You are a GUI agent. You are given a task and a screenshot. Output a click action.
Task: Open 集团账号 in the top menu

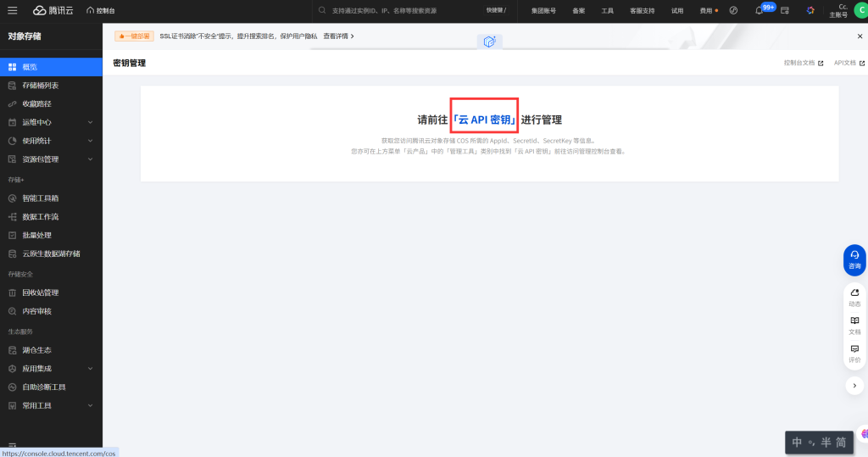point(543,10)
